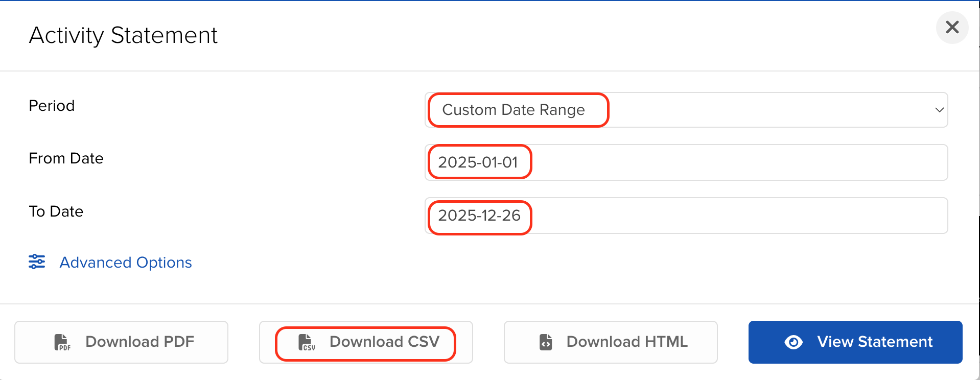Click the chevron icon in the Period selector

click(x=940, y=109)
